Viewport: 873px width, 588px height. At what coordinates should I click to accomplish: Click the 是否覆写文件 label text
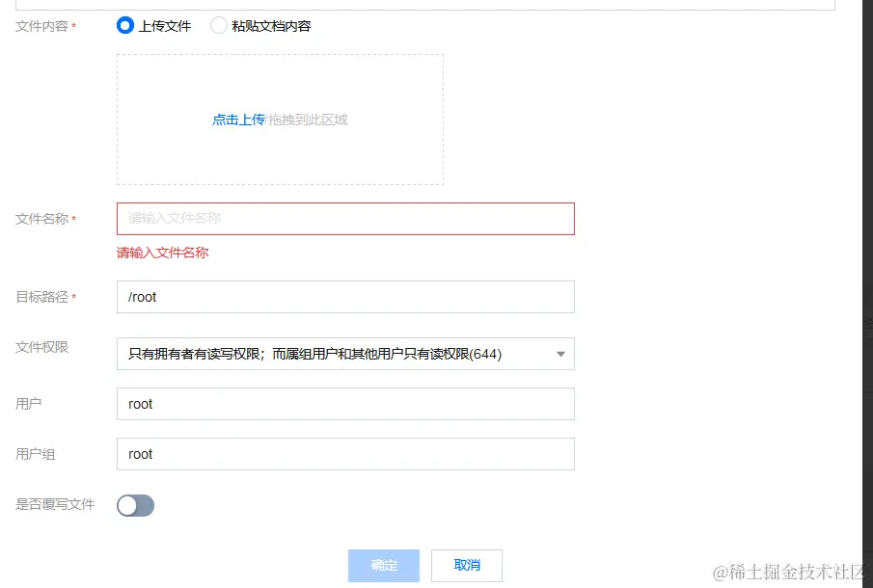tap(55, 504)
